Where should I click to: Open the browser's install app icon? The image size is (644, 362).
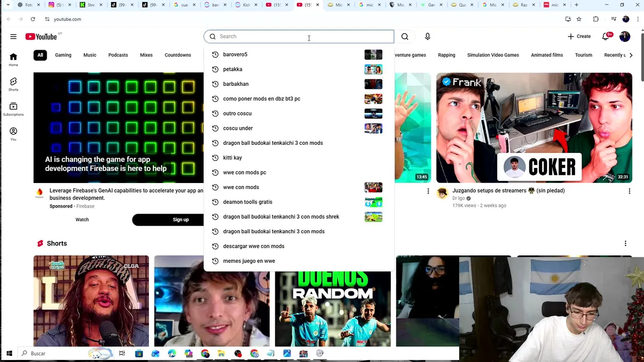pos(568,19)
